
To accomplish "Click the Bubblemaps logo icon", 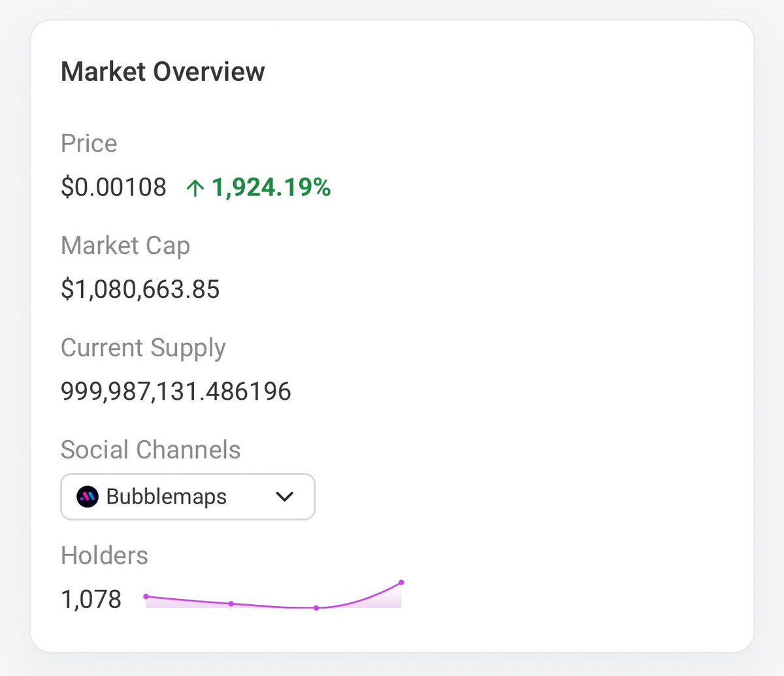I will (88, 496).
